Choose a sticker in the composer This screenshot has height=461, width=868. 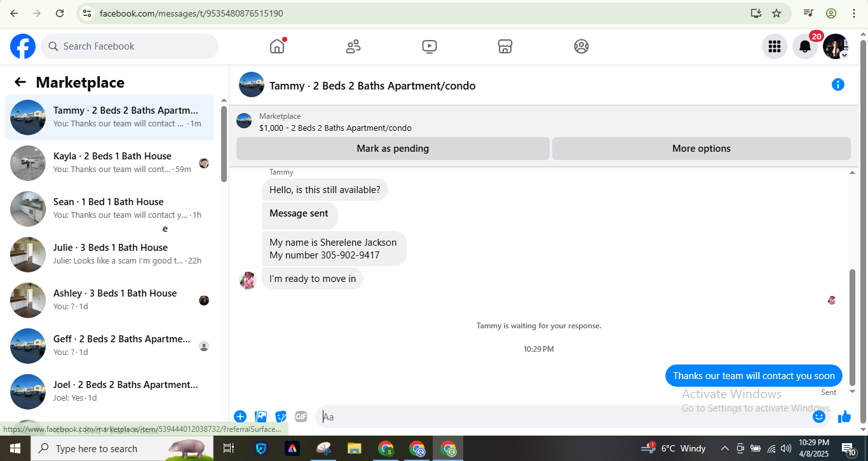point(281,417)
